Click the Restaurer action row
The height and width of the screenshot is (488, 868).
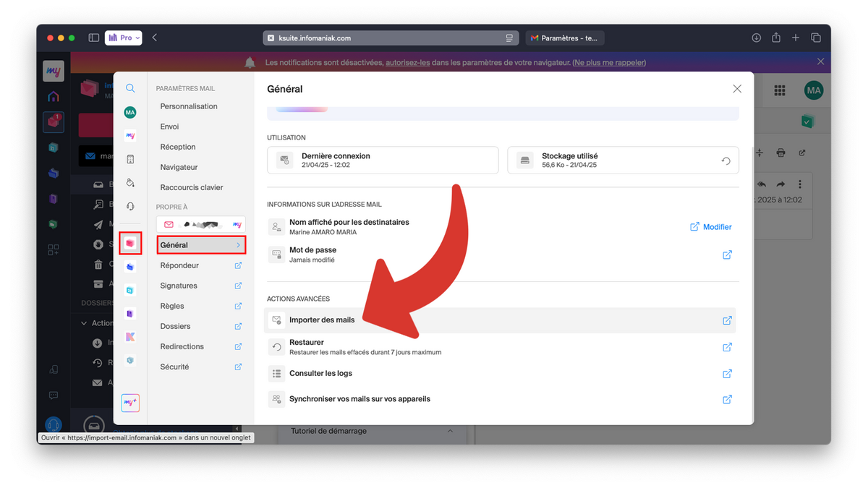point(501,347)
